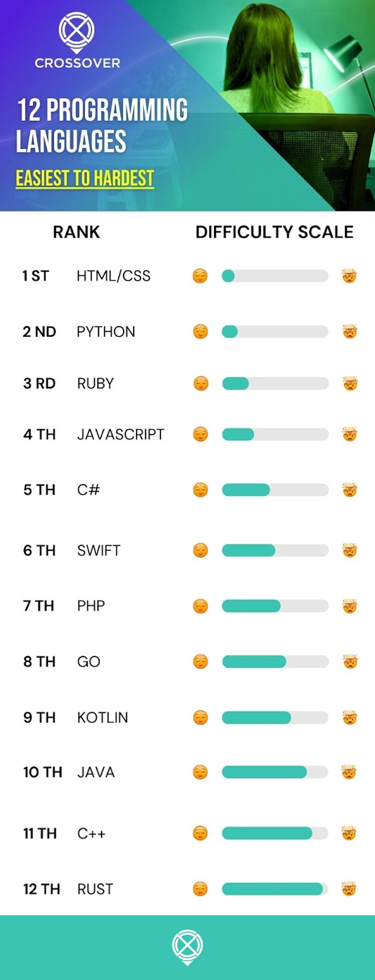This screenshot has width=375, height=980.
Task: Click the C++ language label
Action: coord(91,834)
